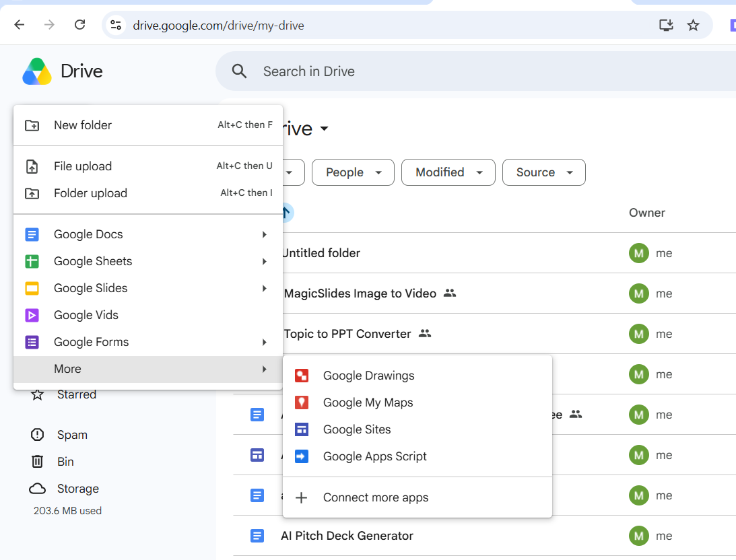Click the Bin trash icon in sidebar
Image resolution: width=736 pixels, height=560 pixels.
37,462
